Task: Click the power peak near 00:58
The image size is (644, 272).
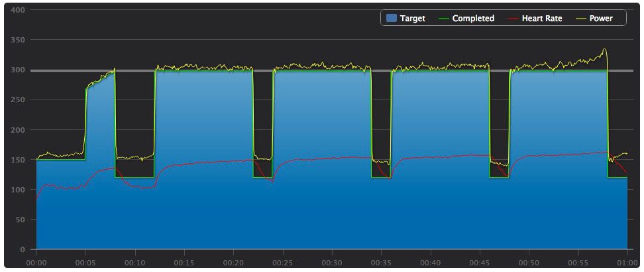Action: [604, 49]
